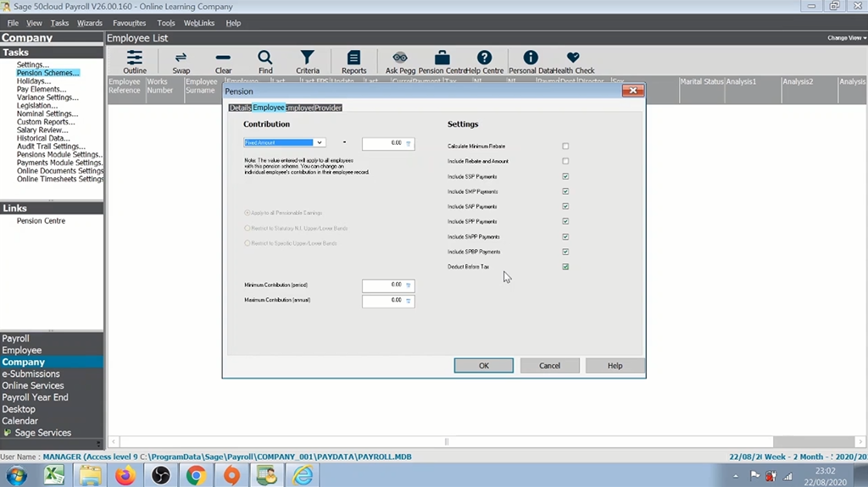
Task: Launch the Ask Pegg assistant
Action: 400,62
